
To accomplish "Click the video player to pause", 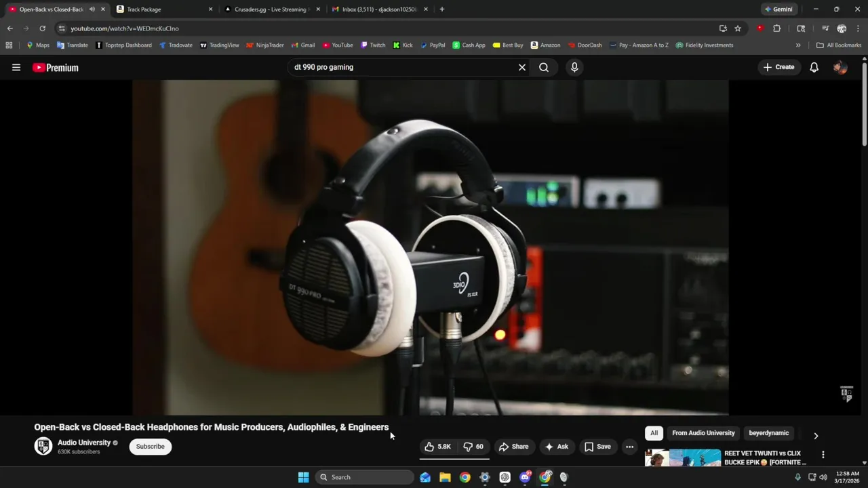I will [431, 247].
